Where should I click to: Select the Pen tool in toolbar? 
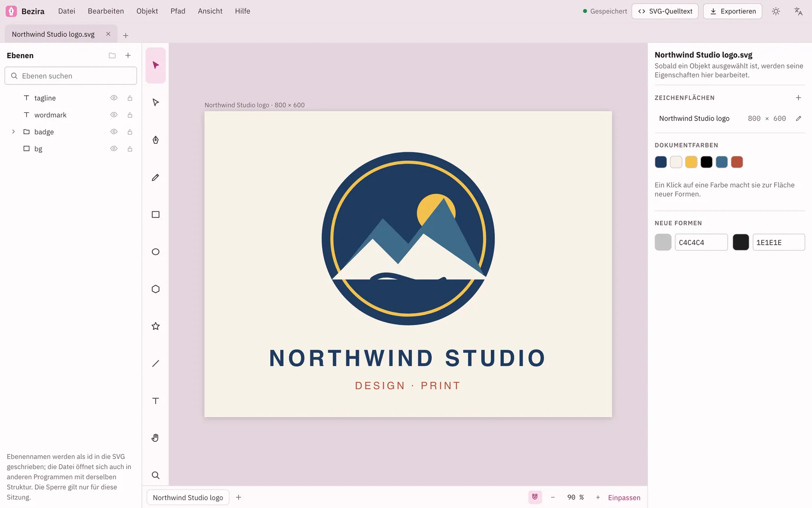tap(156, 140)
